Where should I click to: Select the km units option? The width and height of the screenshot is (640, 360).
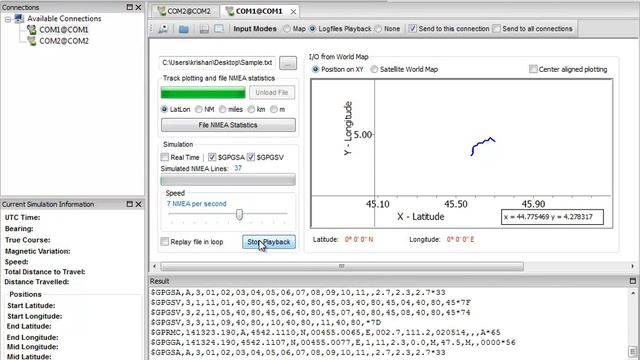(x=251, y=109)
